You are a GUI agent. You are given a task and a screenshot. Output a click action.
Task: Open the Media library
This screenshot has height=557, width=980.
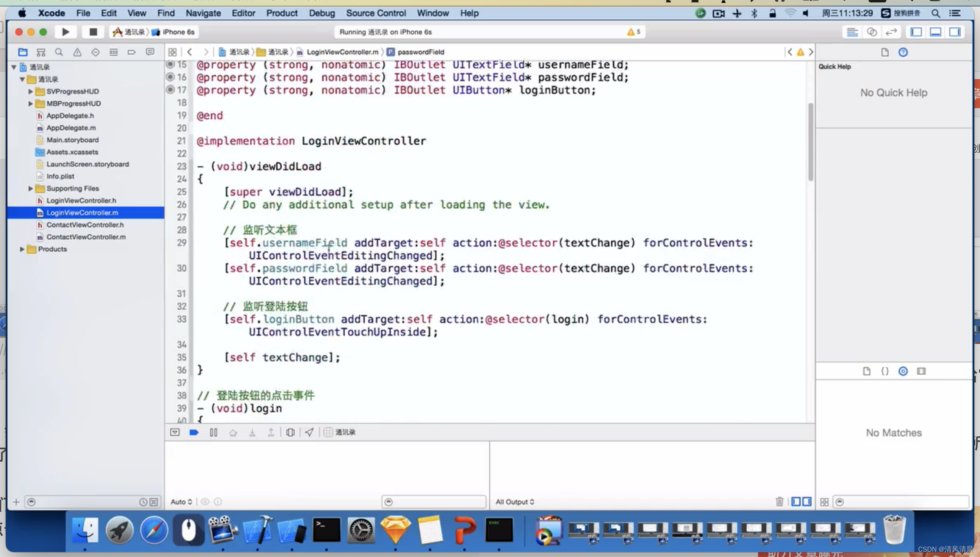(x=921, y=371)
